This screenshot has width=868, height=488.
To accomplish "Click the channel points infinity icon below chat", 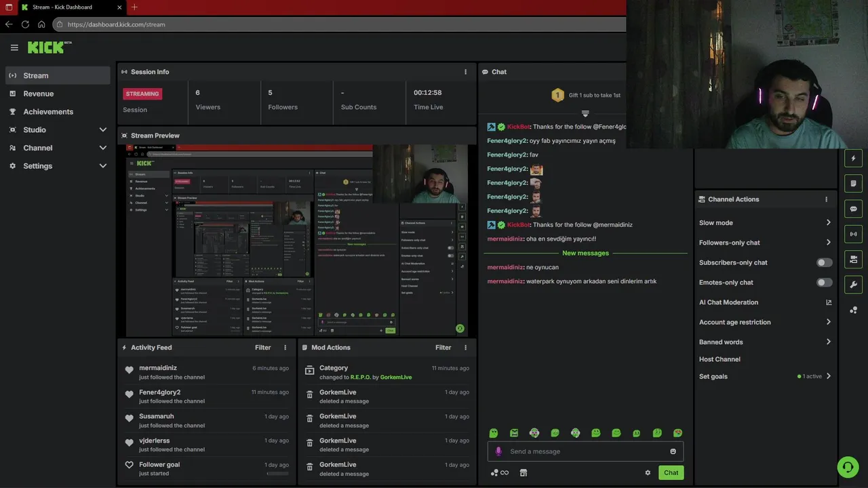I will click(x=500, y=473).
